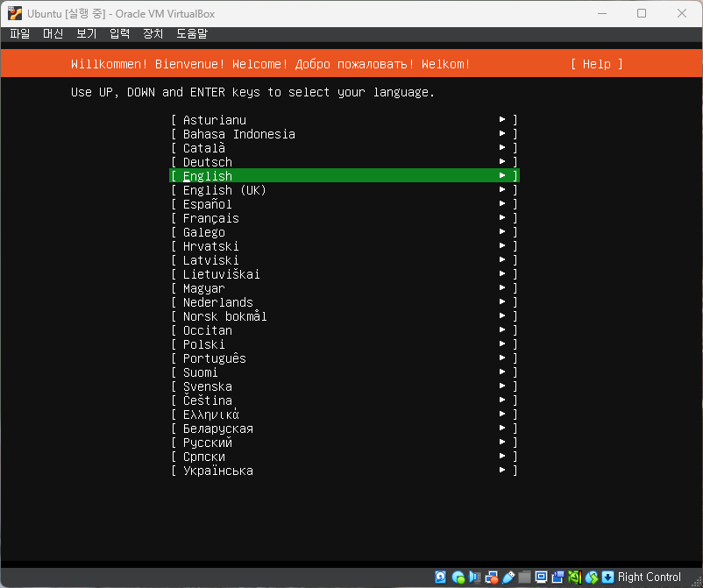Click the display monitor status icon

[541, 577]
